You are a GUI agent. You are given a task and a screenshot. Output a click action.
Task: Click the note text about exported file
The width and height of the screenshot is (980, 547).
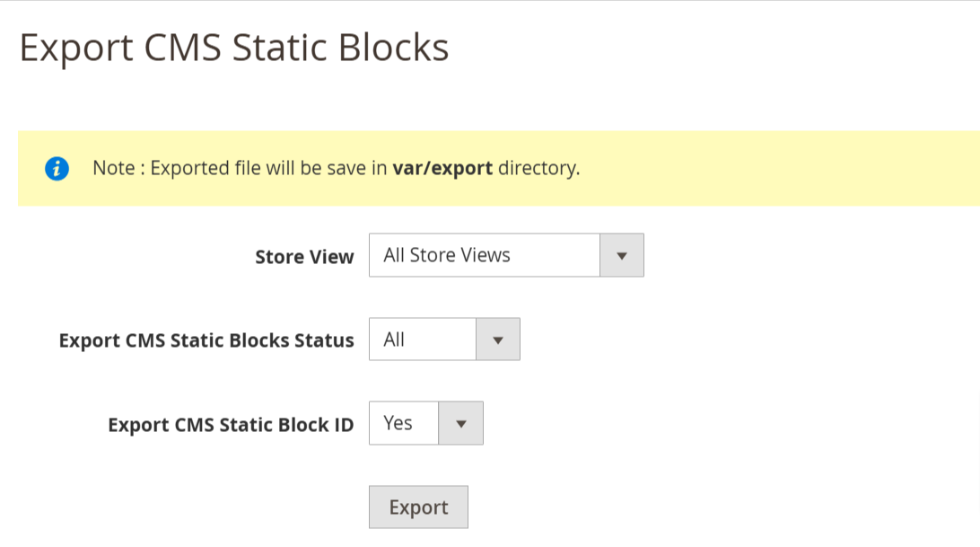pyautogui.click(x=335, y=168)
